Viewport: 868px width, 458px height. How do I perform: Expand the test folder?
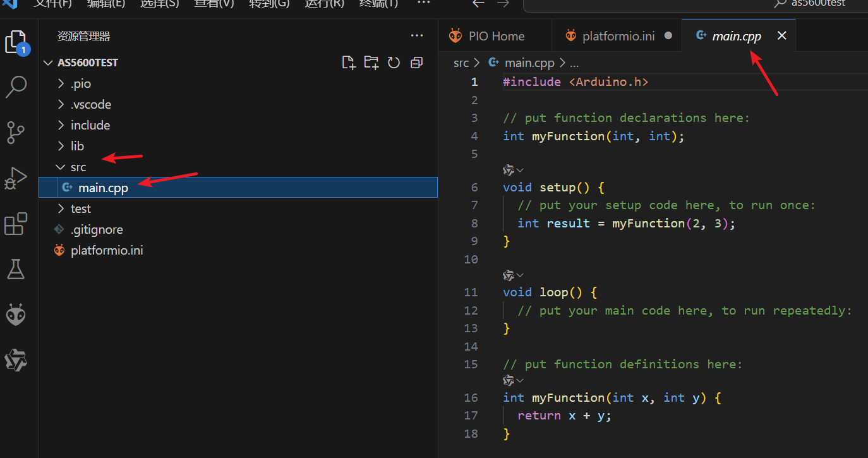coord(80,208)
